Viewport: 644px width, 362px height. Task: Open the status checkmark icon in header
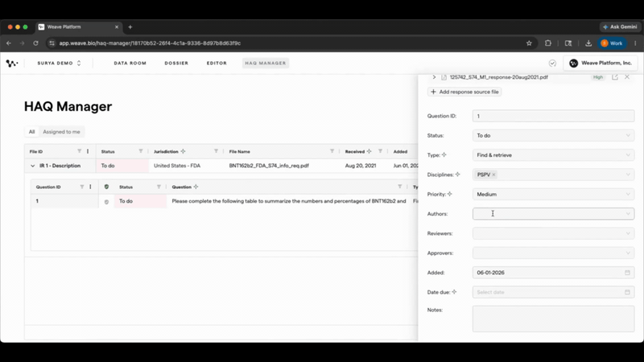coord(552,64)
